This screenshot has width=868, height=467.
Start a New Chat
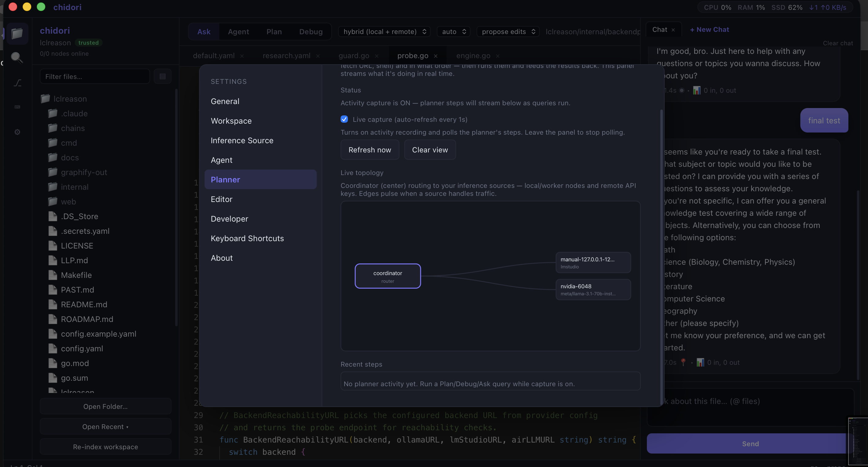coord(709,30)
